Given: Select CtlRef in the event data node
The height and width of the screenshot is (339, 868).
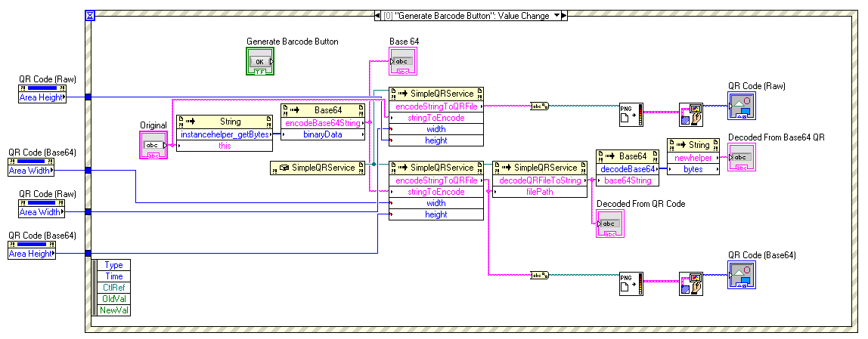Looking at the screenshot, I should coord(113,288).
